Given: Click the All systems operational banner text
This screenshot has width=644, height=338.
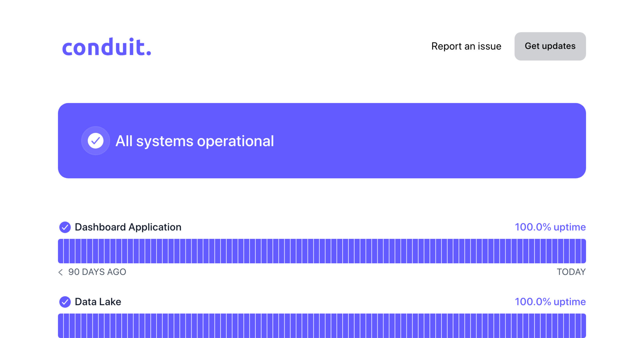Looking at the screenshot, I should click(x=195, y=141).
